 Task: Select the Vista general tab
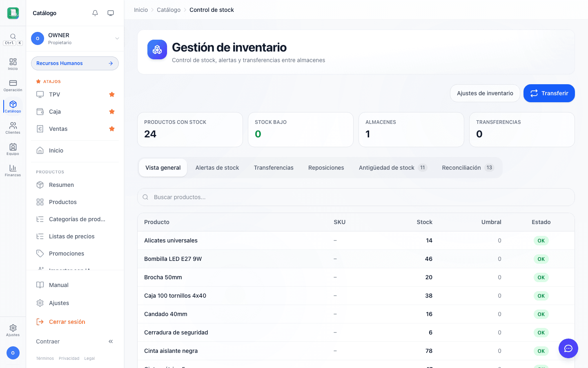pos(163,168)
